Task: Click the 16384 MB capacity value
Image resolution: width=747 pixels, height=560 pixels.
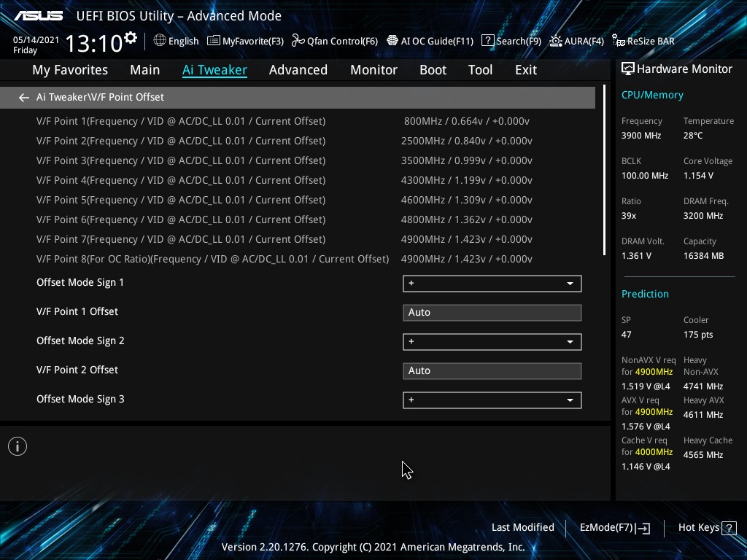Action: coord(704,256)
